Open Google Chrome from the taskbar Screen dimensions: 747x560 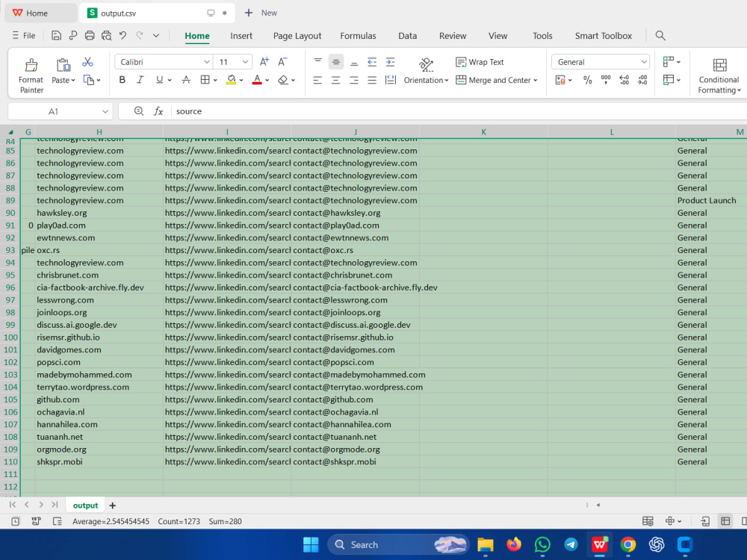(628, 544)
